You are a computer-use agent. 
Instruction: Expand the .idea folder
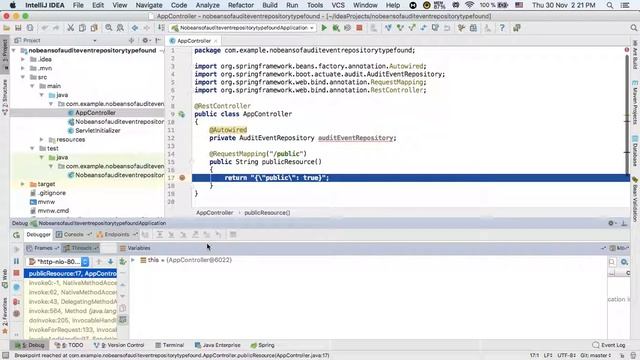[x=23, y=59]
